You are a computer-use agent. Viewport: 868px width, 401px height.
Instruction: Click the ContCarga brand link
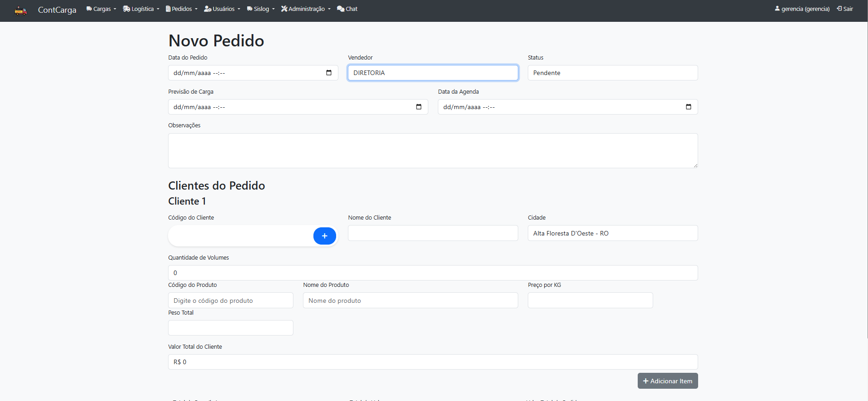tap(57, 10)
